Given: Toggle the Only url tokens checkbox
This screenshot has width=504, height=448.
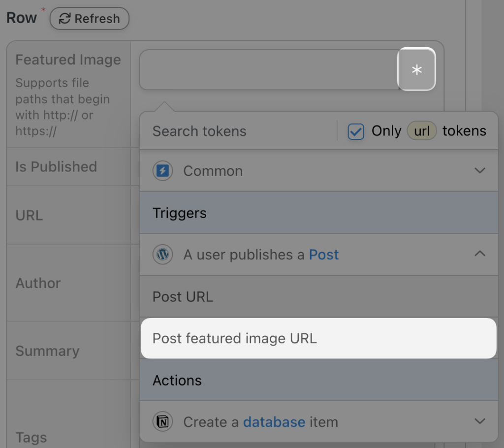Looking at the screenshot, I should 355,131.
